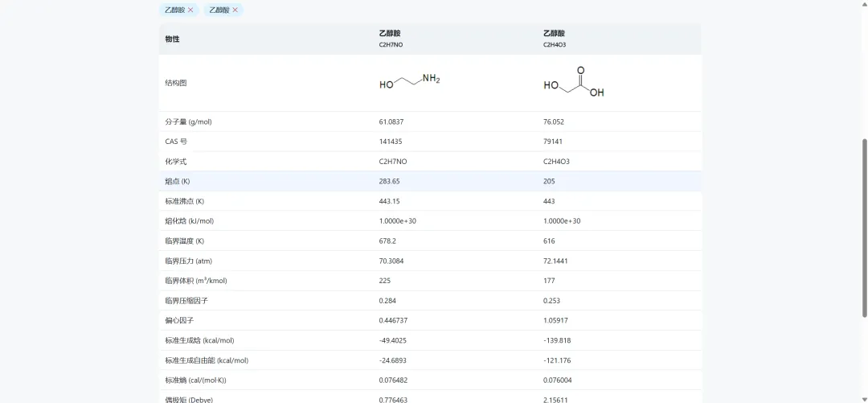The image size is (868, 403).
Task: Select the molecular weight value 61.0837
Action: tap(391, 121)
